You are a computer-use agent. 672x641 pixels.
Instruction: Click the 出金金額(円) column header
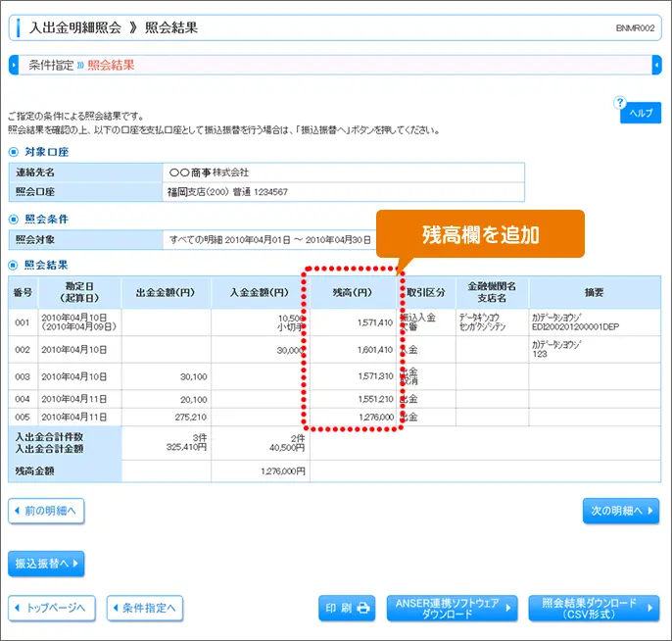click(166, 292)
